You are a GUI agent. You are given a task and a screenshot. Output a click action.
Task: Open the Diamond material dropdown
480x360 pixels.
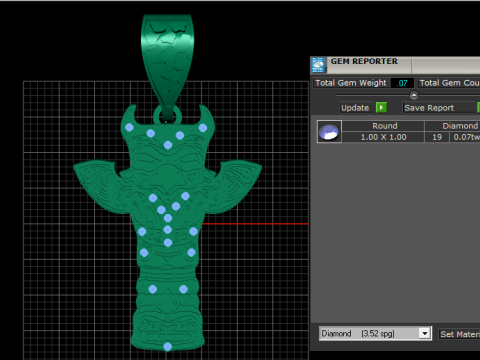click(424, 333)
